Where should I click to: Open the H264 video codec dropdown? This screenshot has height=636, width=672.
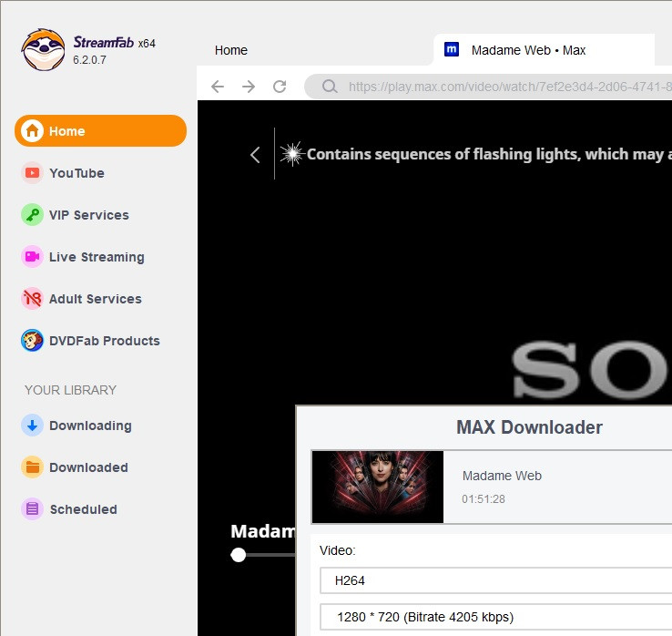(496, 580)
